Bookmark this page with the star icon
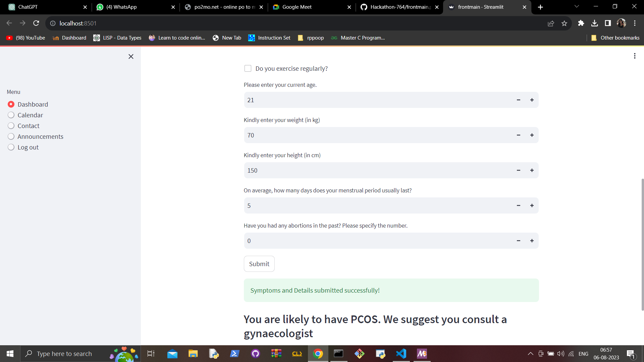Image resolution: width=644 pixels, height=362 pixels. [x=564, y=23]
